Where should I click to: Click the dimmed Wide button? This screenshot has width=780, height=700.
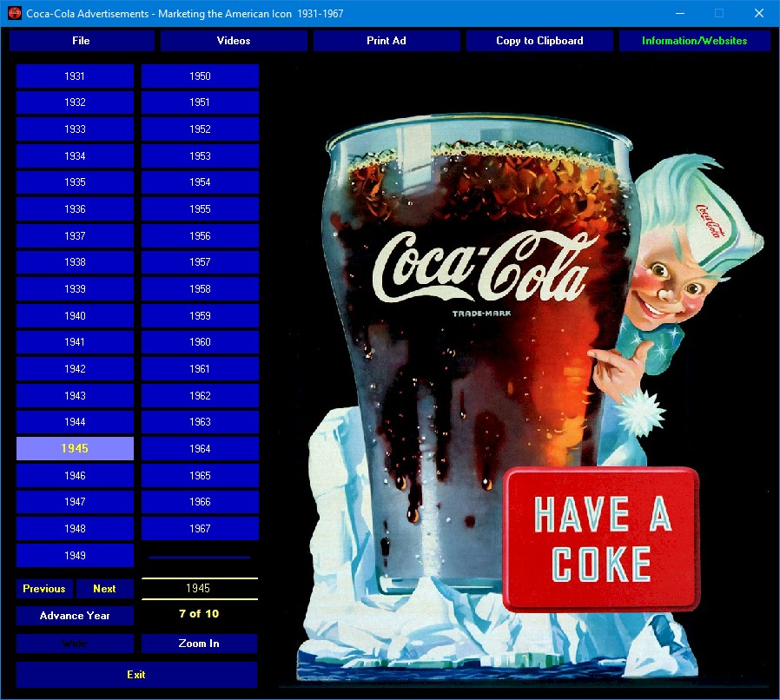(75, 644)
